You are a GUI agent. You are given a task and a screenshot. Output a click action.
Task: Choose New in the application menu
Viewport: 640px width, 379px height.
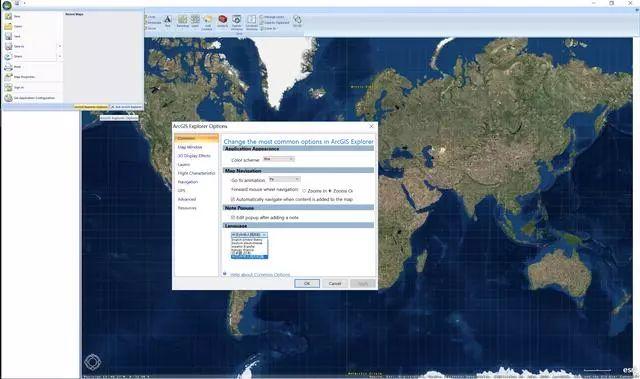32,16
